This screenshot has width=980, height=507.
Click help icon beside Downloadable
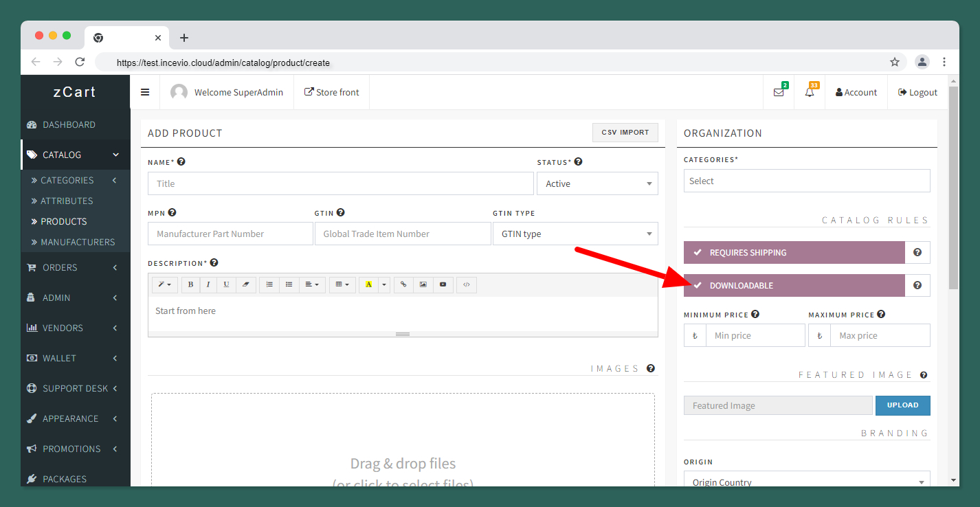(x=917, y=286)
